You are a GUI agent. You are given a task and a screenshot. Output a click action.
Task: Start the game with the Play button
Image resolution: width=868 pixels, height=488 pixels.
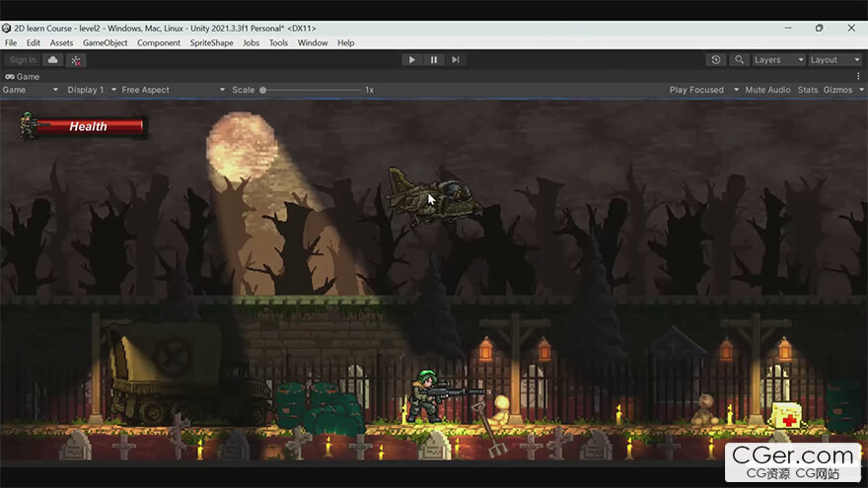[x=412, y=60]
